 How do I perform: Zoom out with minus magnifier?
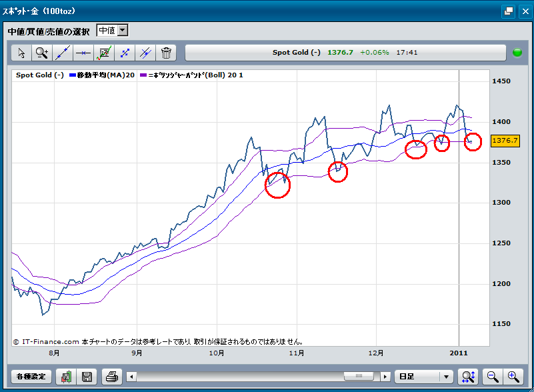[492, 377]
